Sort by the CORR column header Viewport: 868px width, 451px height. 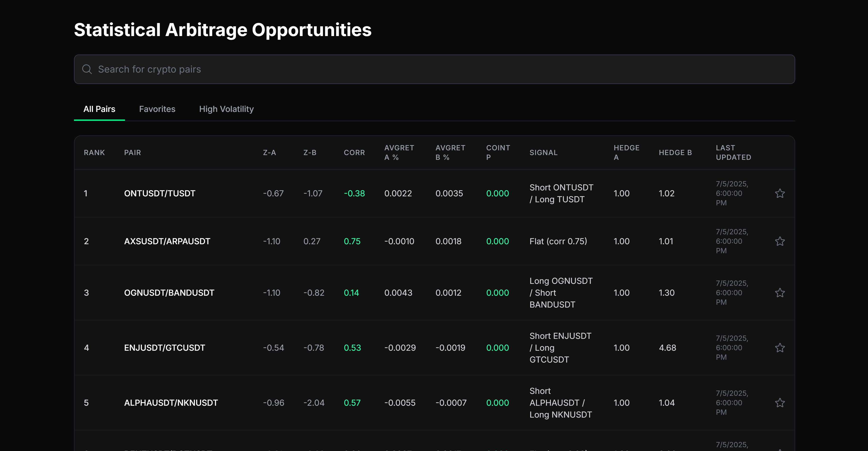click(x=354, y=152)
